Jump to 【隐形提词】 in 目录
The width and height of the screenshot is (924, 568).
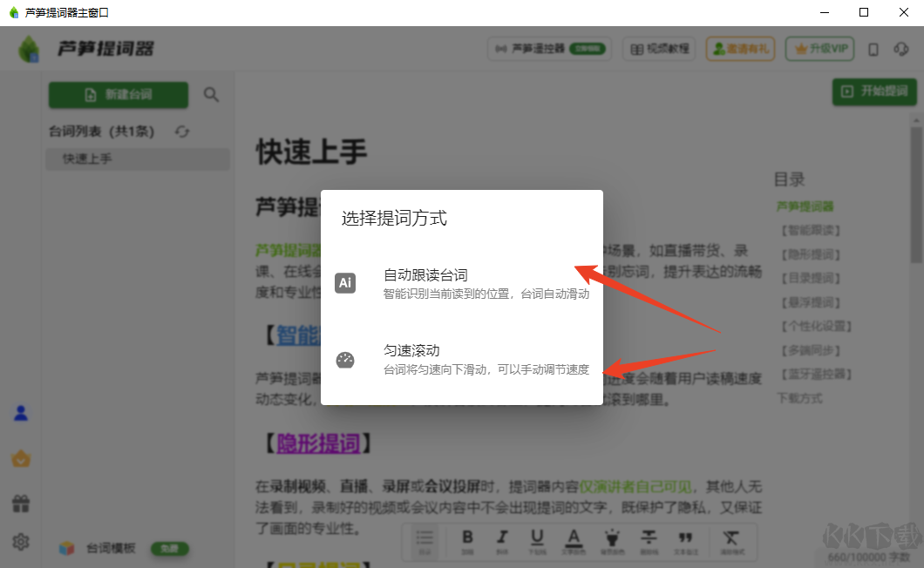[x=811, y=254]
